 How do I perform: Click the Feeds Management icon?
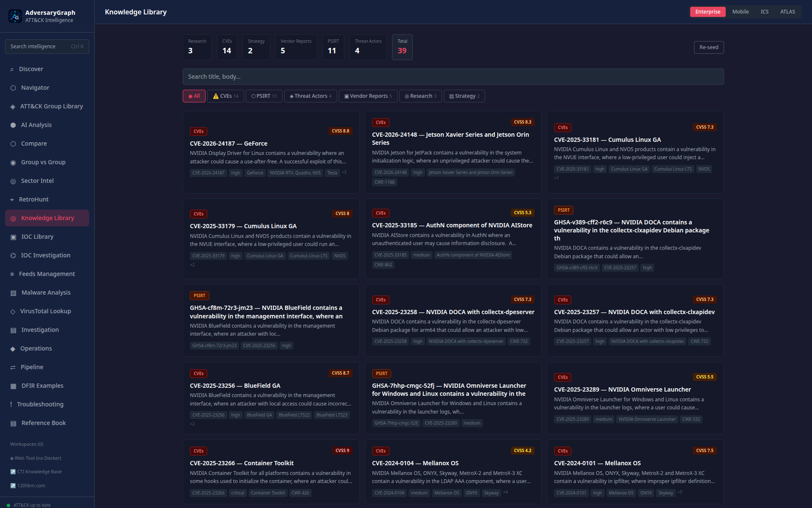coord(12,274)
